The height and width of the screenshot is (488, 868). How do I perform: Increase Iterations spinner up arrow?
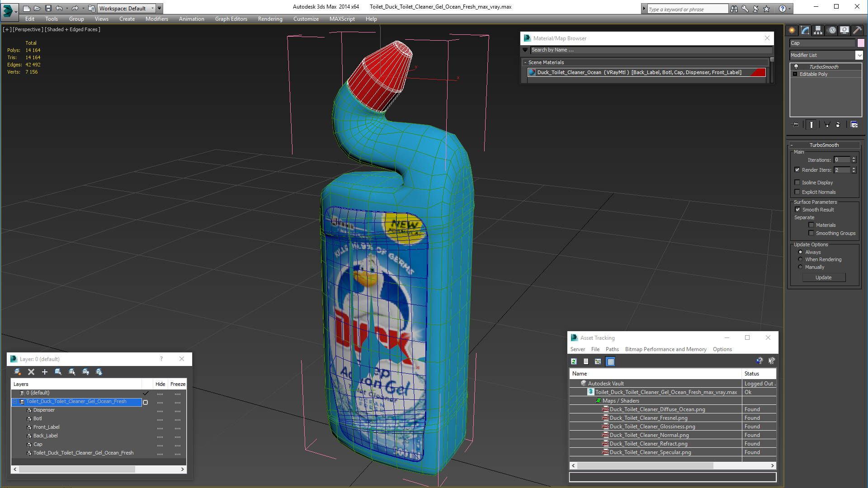(854, 158)
